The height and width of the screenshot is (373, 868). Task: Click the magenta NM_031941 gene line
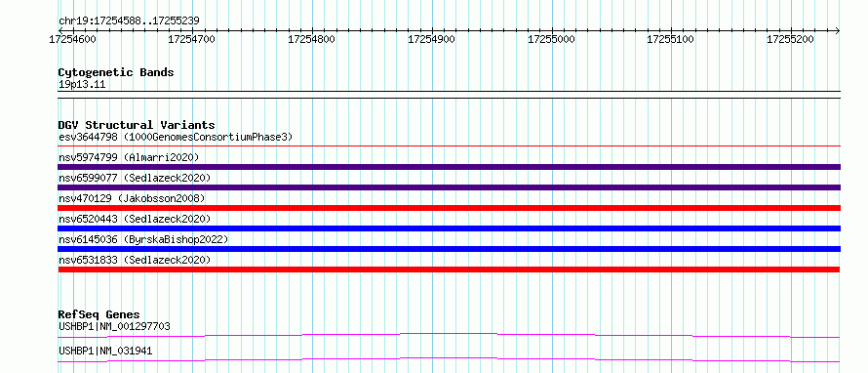[x=449, y=359]
